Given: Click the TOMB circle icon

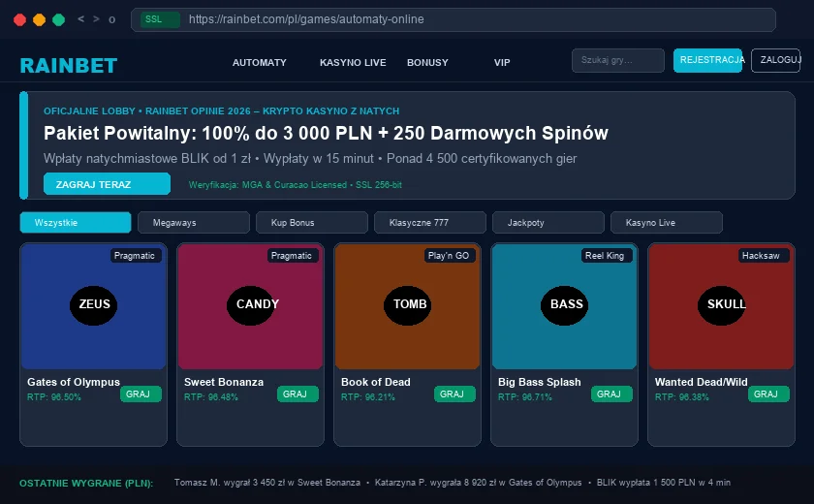Looking at the screenshot, I should (x=408, y=305).
